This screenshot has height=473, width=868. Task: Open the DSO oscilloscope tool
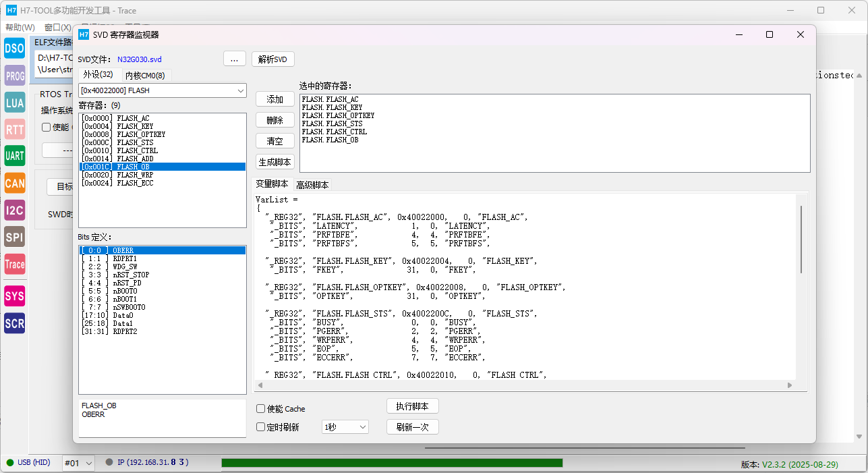[14, 48]
